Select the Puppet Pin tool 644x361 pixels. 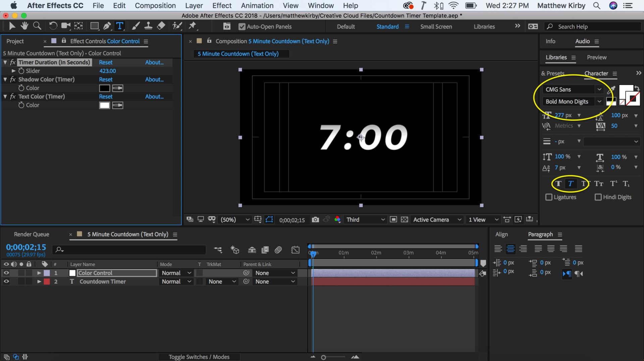pyautogui.click(x=193, y=26)
